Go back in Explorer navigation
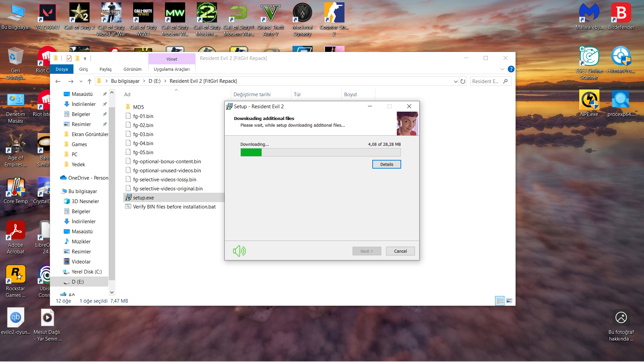The image size is (644, 362). [x=58, y=81]
